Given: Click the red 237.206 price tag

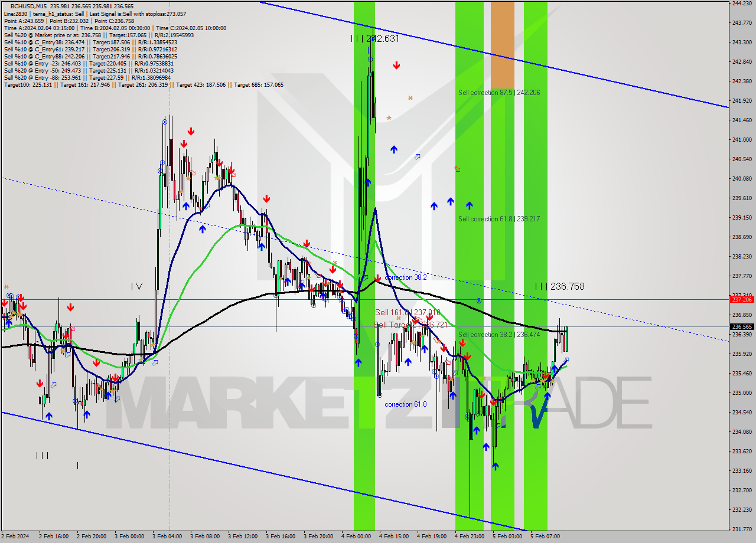Looking at the screenshot, I should [x=742, y=299].
